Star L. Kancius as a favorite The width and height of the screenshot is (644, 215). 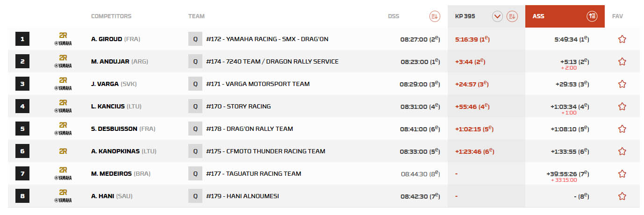tap(622, 107)
